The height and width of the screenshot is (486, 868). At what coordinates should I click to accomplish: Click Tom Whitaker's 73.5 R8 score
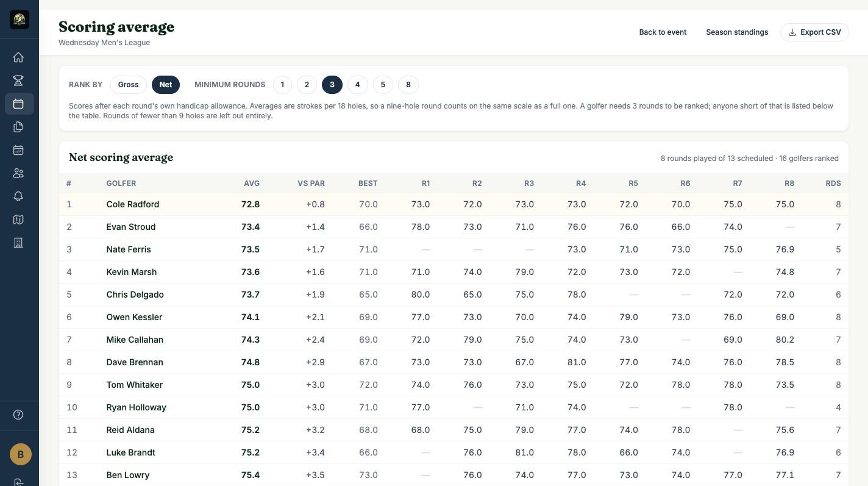(x=785, y=385)
